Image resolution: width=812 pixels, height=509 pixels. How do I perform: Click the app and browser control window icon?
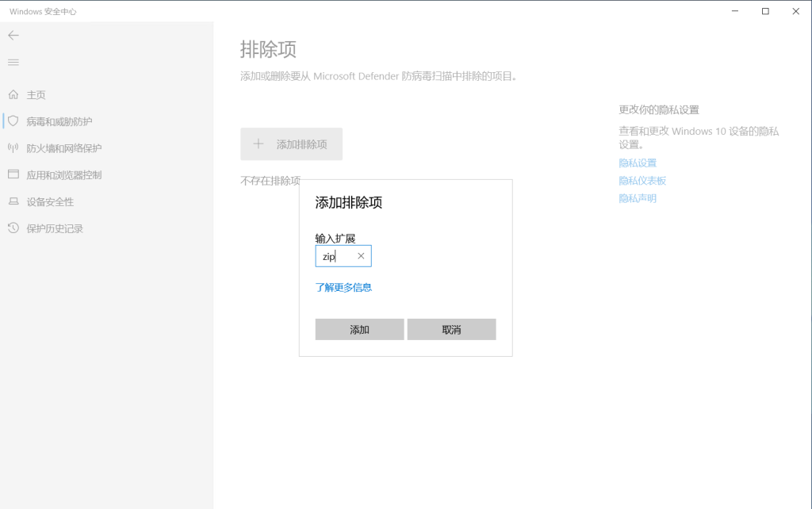pos(13,174)
